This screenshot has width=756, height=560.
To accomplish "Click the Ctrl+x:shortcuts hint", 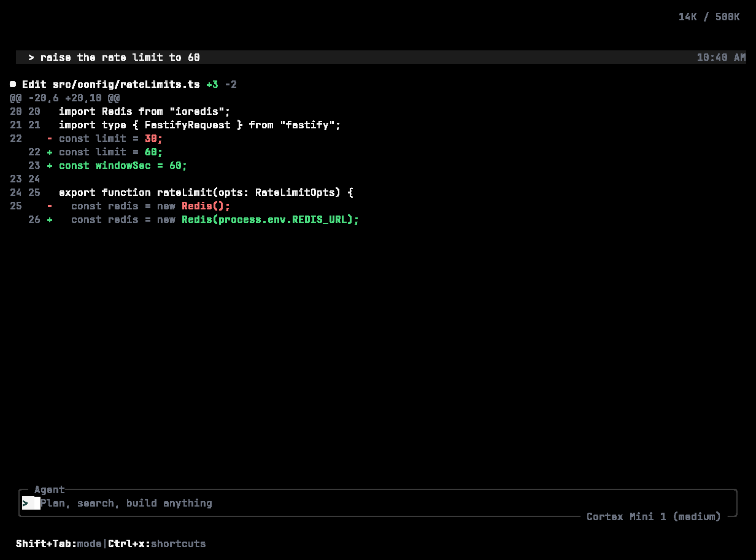I will pos(157,543).
